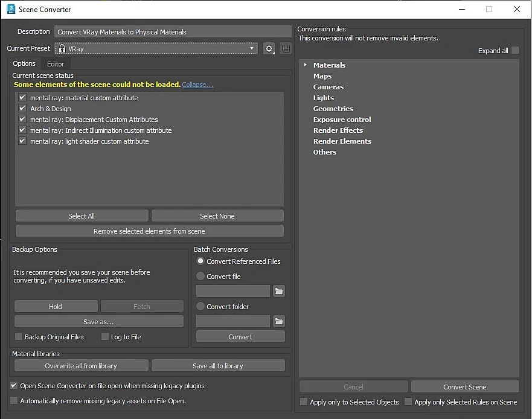532x419 pixels.
Task: Click the batch Convert button
Action: (x=240, y=336)
